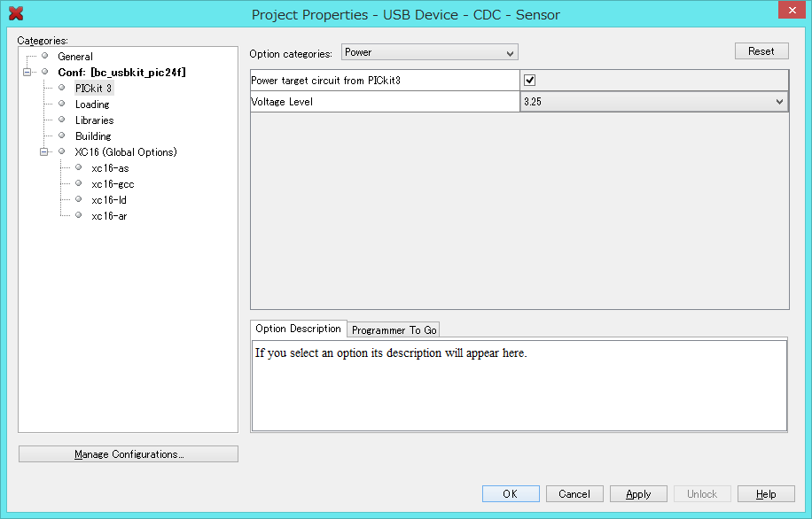Collapse the XC16 (Global Options) node

tap(43, 151)
